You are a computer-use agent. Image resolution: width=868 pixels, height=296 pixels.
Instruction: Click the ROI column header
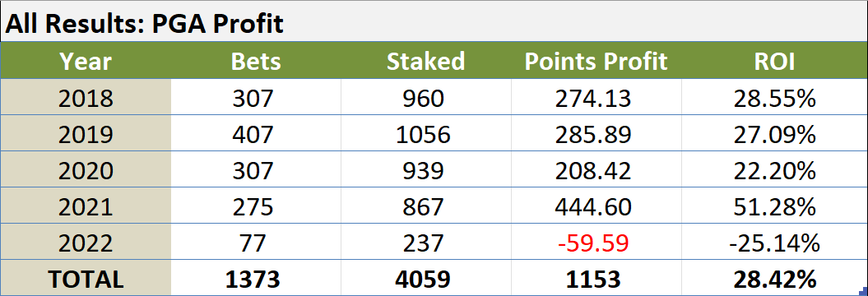(774, 62)
